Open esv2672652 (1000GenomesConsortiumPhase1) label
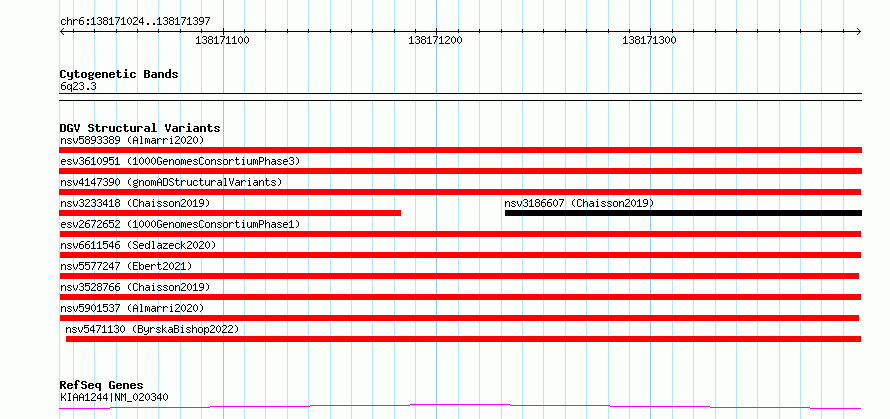The height and width of the screenshot is (419, 890). tap(180, 224)
